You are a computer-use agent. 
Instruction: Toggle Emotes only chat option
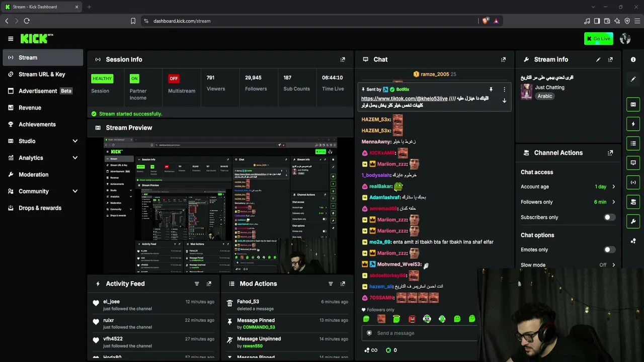point(609,250)
